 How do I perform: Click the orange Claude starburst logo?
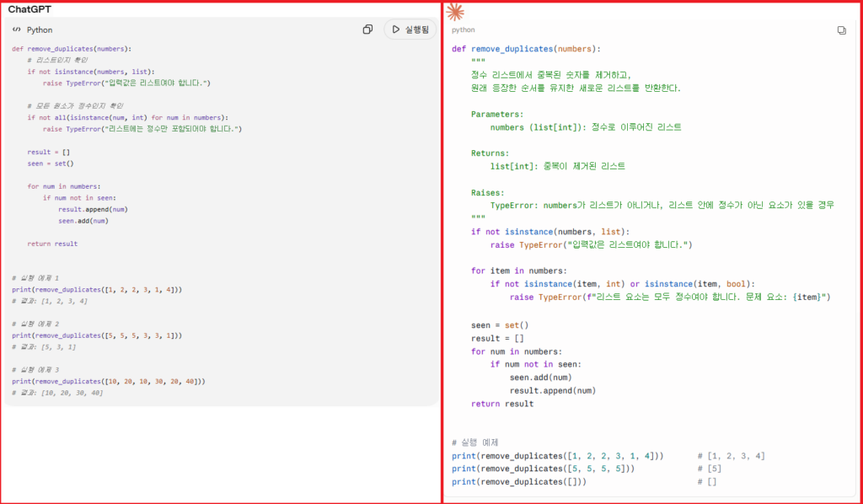tap(454, 12)
